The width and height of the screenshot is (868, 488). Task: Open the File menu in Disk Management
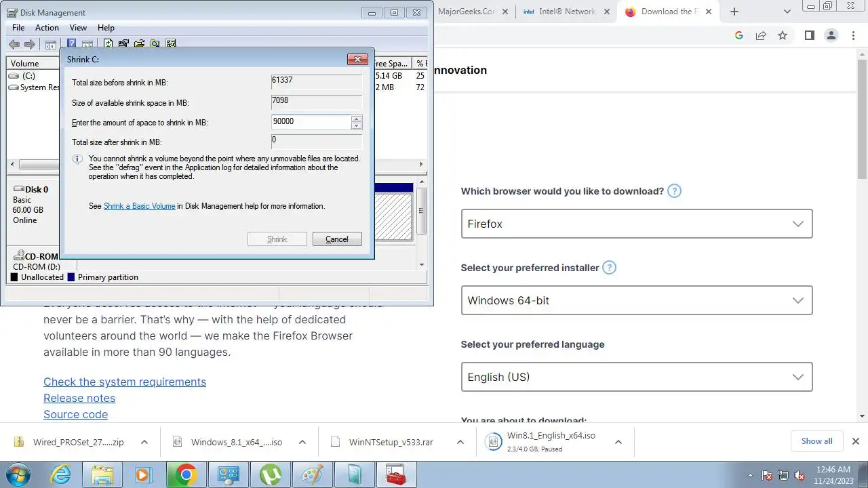tap(18, 28)
